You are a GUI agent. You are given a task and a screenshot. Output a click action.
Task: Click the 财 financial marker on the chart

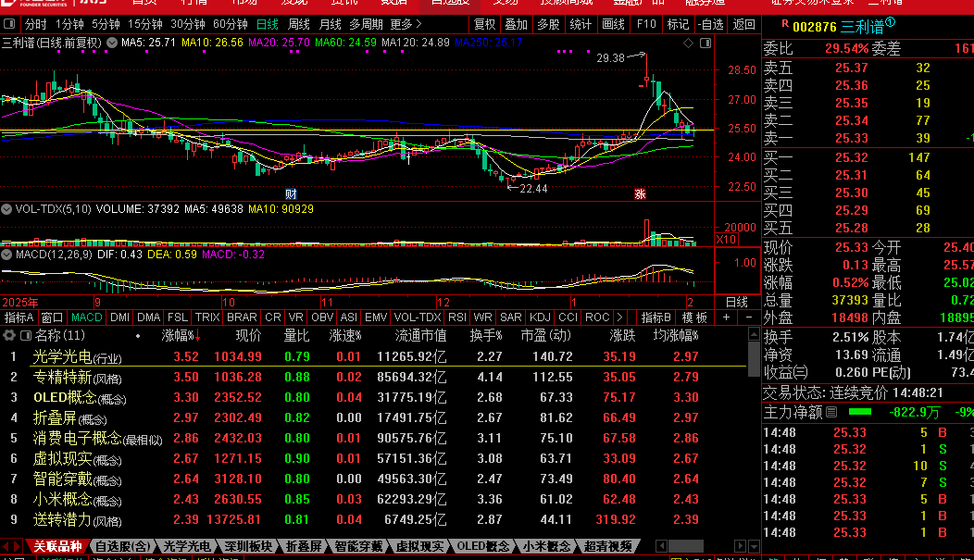click(x=291, y=194)
